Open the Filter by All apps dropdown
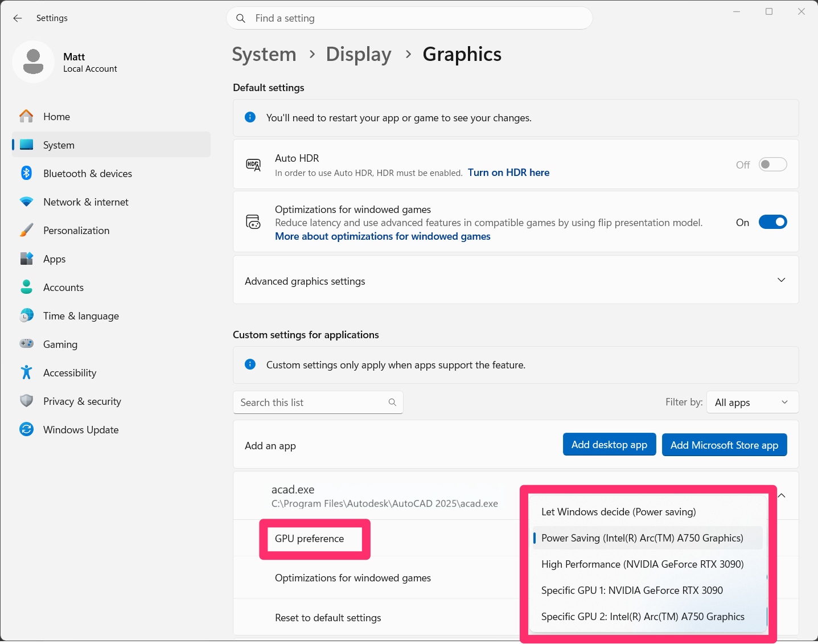 pos(753,402)
